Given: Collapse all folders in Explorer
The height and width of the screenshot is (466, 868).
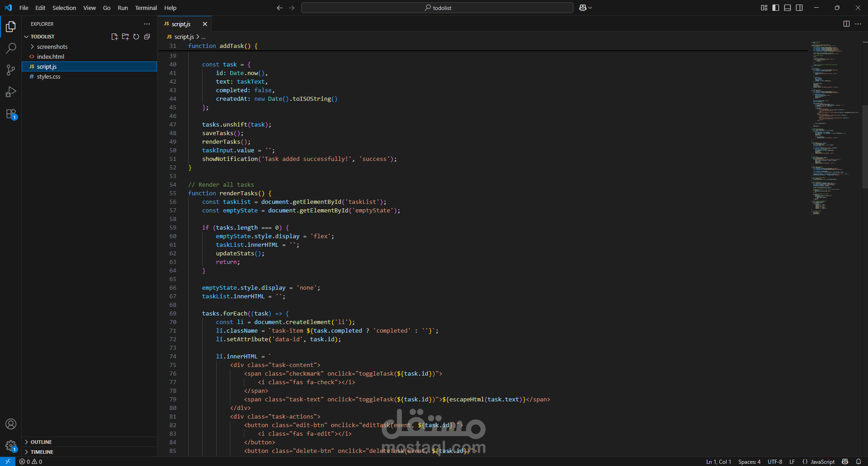Looking at the screenshot, I should (x=147, y=37).
